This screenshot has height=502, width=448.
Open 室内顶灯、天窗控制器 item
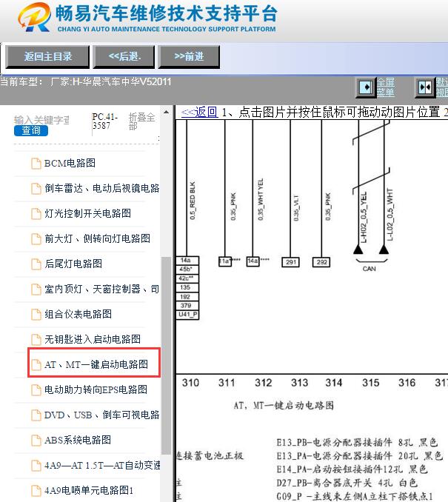(x=102, y=289)
